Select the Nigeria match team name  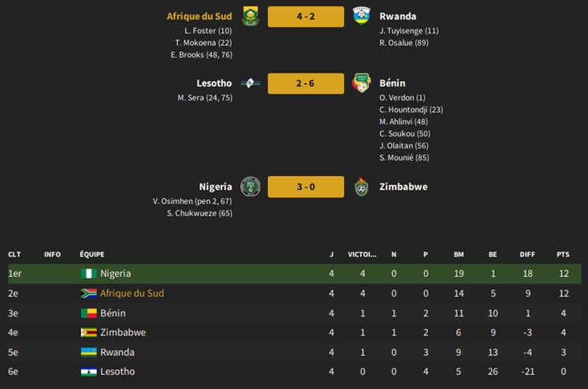coord(215,187)
